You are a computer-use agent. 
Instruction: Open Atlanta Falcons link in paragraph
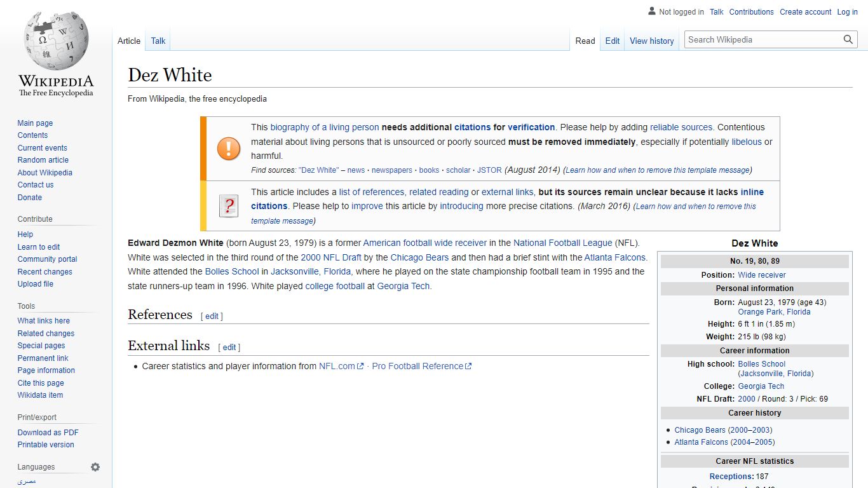coord(615,257)
